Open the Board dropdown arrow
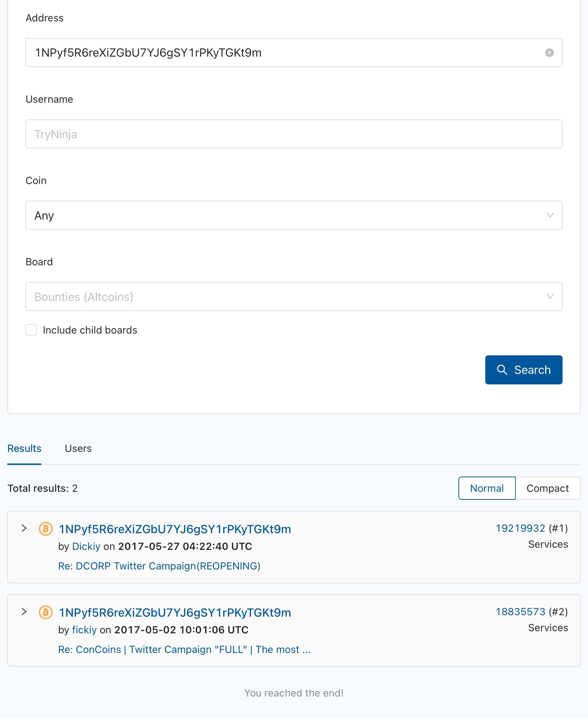 [550, 297]
